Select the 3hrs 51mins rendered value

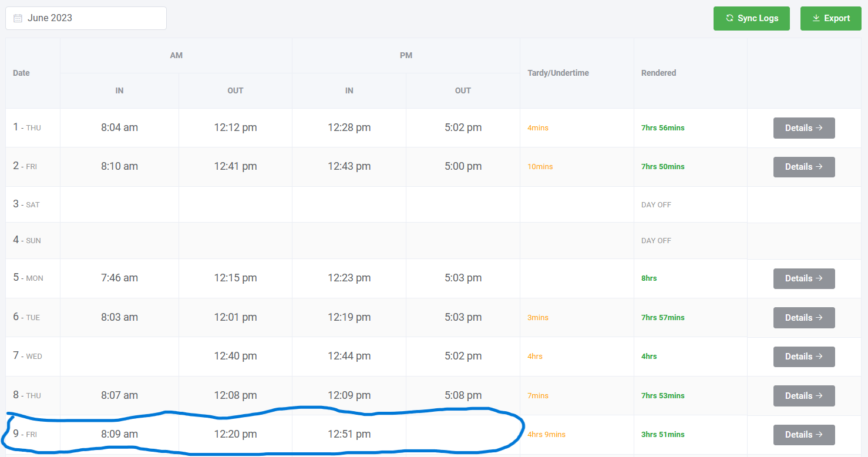click(662, 435)
